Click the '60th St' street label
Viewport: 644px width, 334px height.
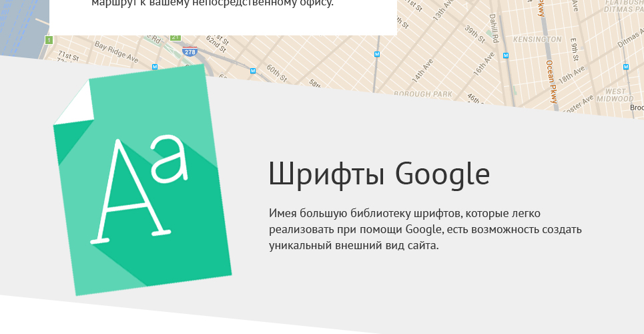point(276,73)
